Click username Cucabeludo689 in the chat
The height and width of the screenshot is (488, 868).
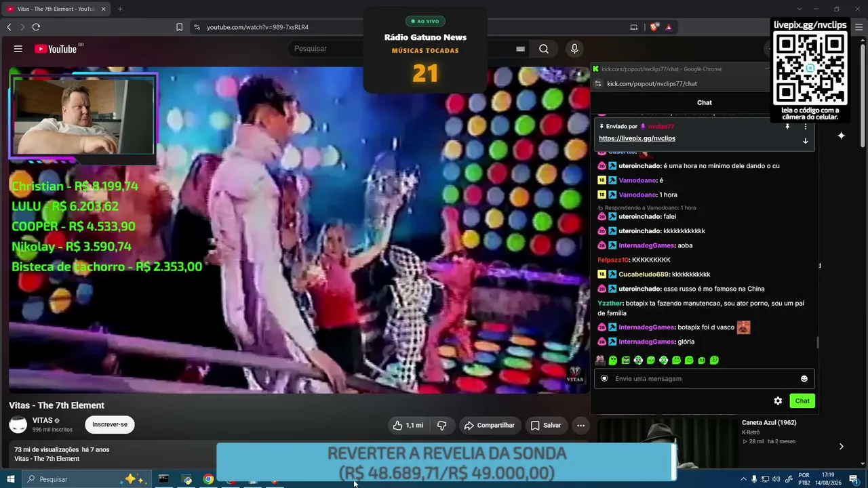(x=644, y=274)
